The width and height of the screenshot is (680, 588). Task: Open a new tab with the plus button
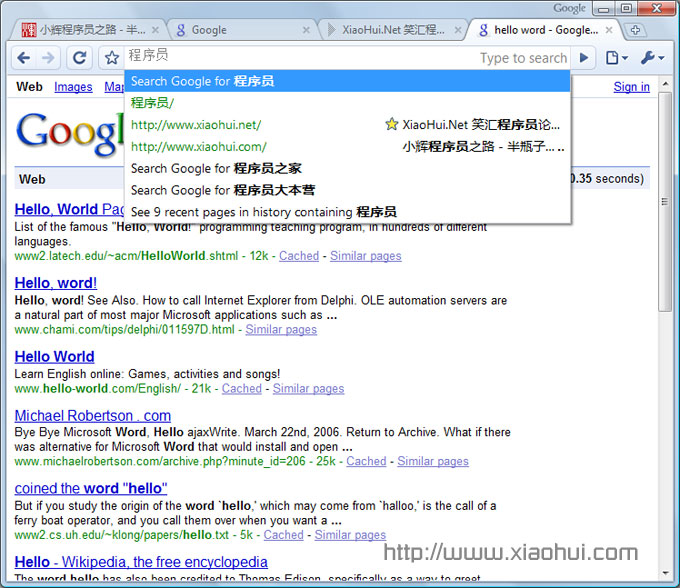coord(635,30)
